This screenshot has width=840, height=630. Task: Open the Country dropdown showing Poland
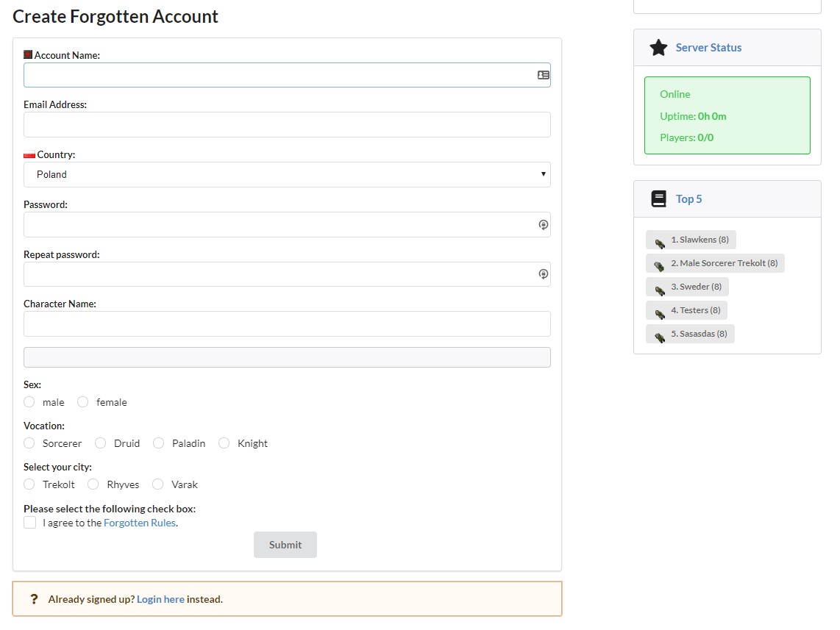click(287, 174)
